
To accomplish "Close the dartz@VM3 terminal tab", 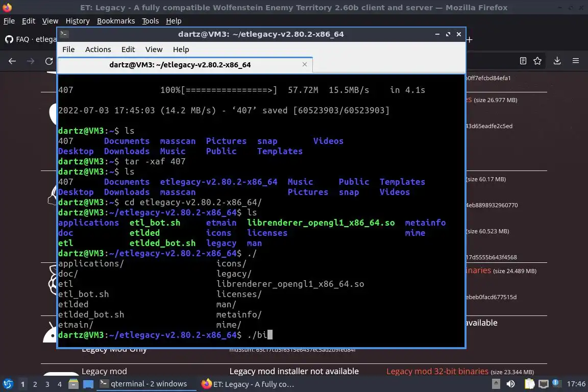I will pyautogui.click(x=305, y=64).
